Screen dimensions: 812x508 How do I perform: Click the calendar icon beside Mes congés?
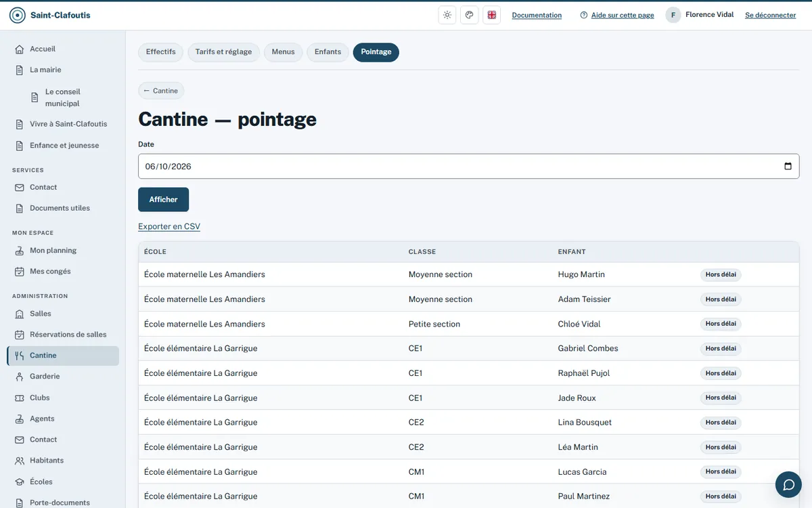pos(20,272)
